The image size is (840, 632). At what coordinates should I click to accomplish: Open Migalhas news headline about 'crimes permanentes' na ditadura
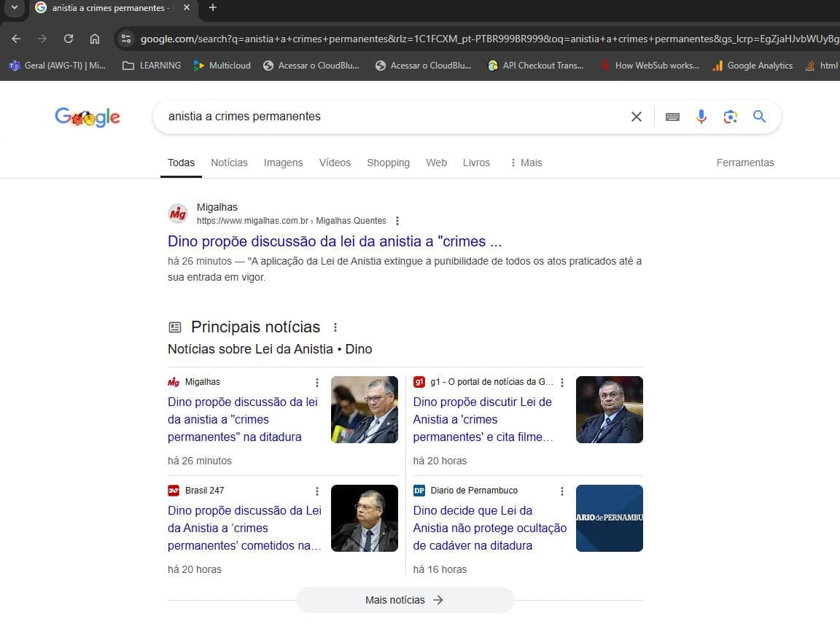click(243, 419)
